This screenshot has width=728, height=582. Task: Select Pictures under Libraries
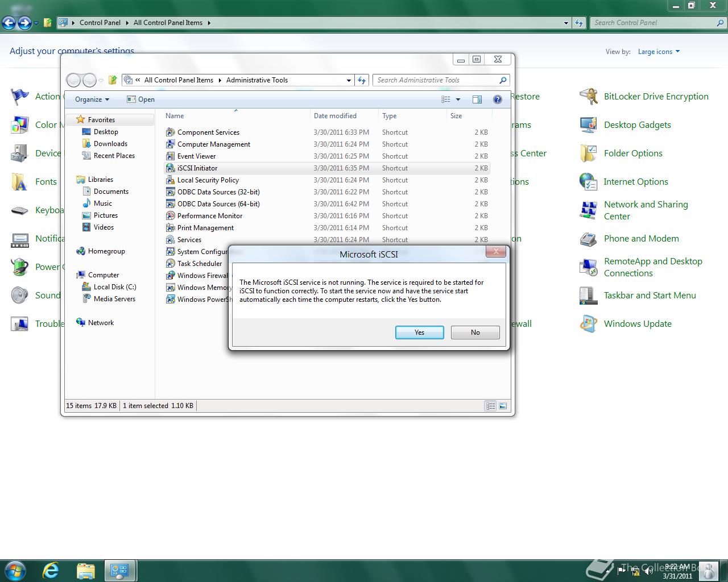point(105,215)
